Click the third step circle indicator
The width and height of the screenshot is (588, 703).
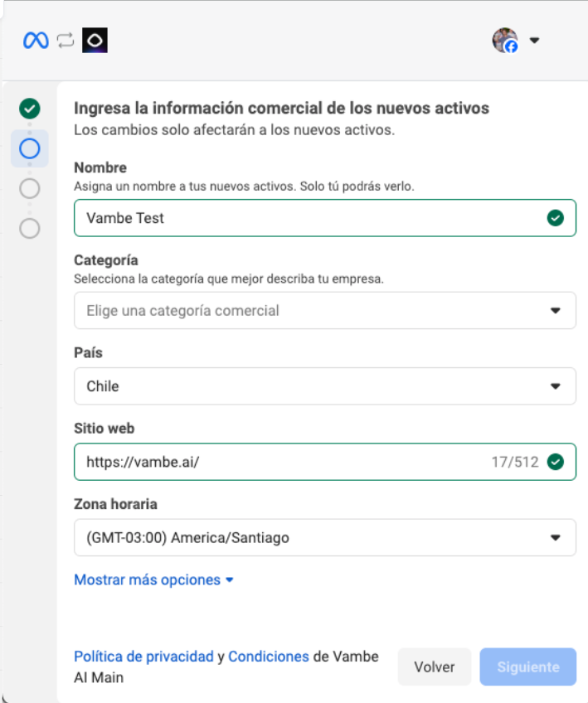30,188
